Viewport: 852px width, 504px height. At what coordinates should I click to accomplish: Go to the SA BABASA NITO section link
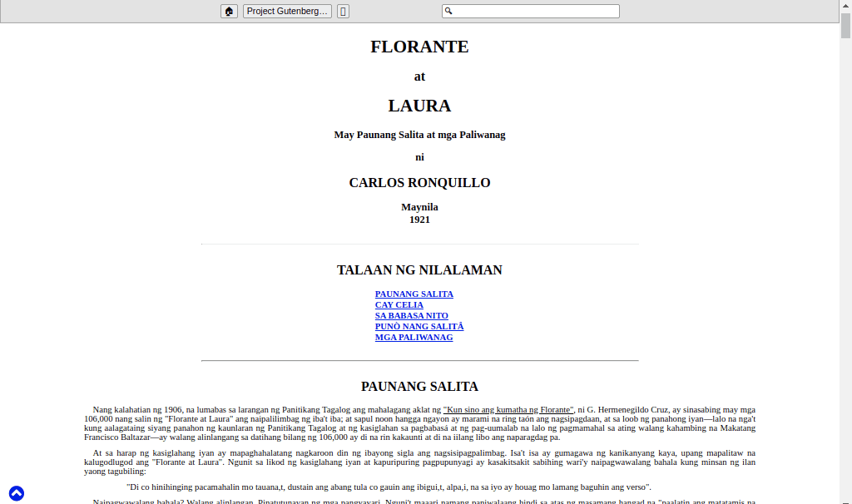(x=411, y=316)
